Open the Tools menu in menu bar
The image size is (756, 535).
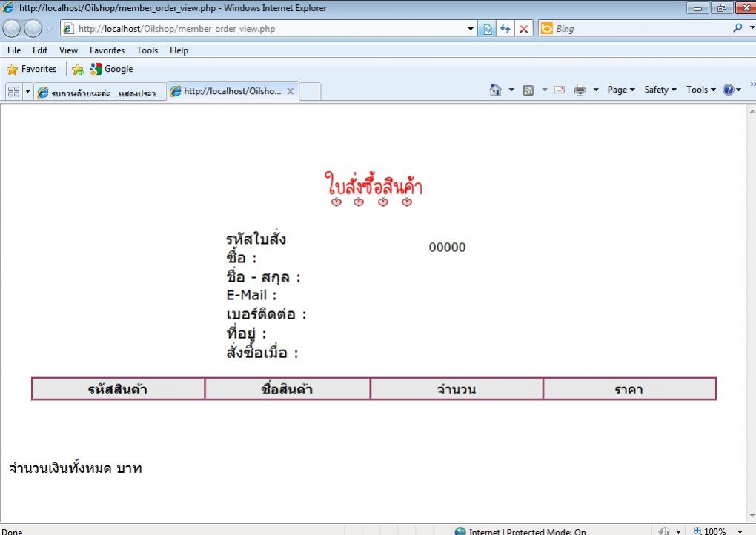click(147, 50)
